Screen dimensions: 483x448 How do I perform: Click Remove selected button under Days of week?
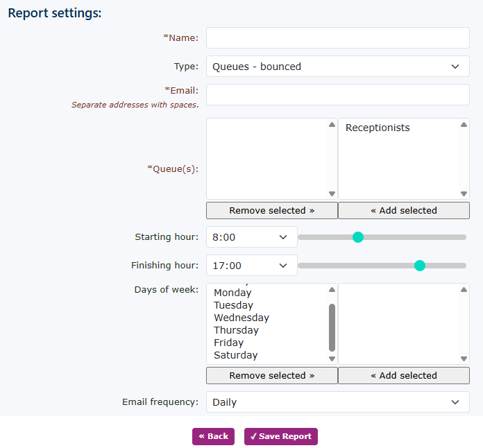click(x=271, y=375)
